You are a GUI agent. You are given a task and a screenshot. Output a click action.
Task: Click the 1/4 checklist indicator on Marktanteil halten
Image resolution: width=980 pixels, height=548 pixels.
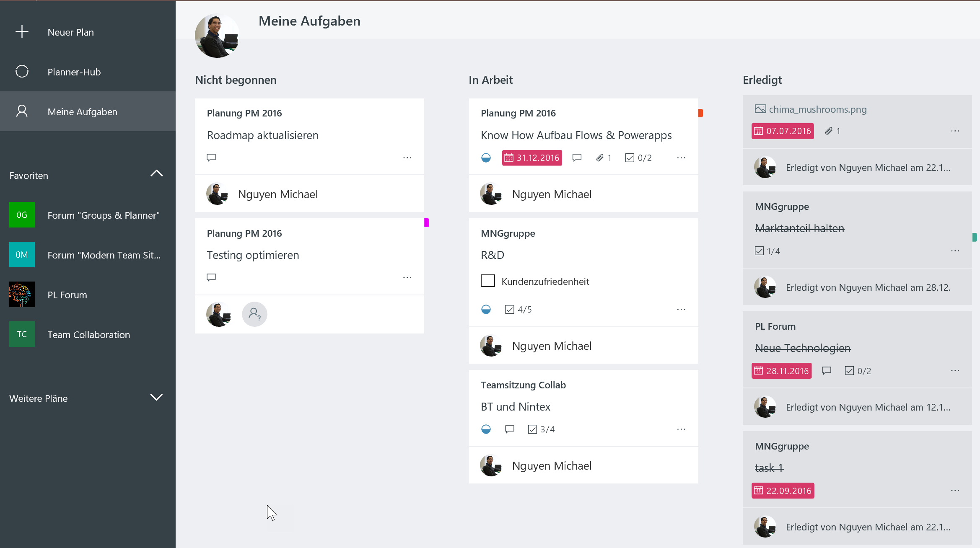(767, 251)
